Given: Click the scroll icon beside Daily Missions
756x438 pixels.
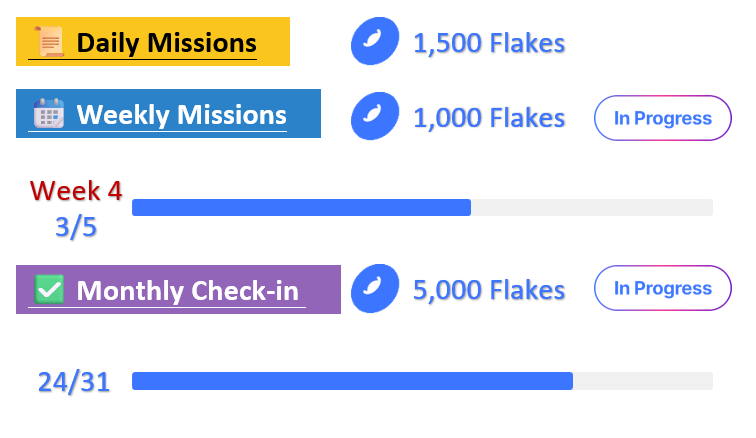Looking at the screenshot, I should [x=48, y=42].
